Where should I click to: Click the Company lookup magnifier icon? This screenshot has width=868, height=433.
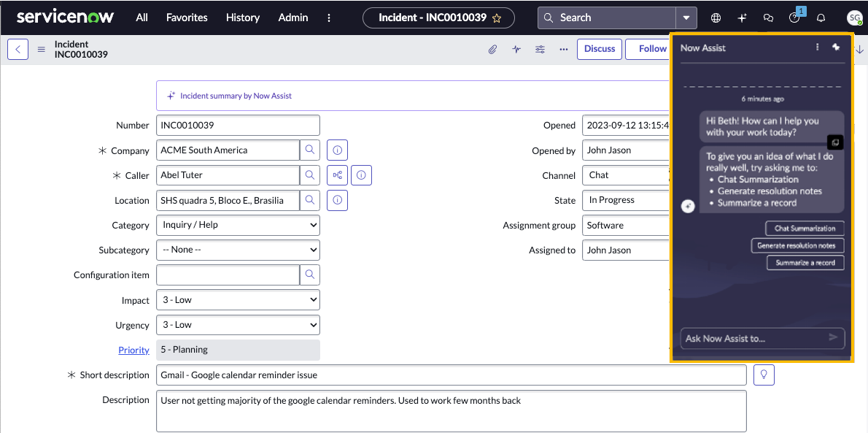point(310,150)
